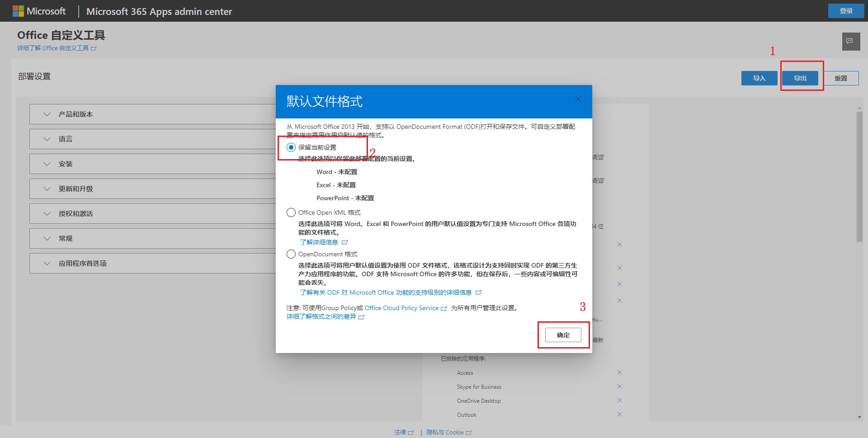Expand the 产品和版本 section
The height and width of the screenshot is (438, 868).
(153, 114)
